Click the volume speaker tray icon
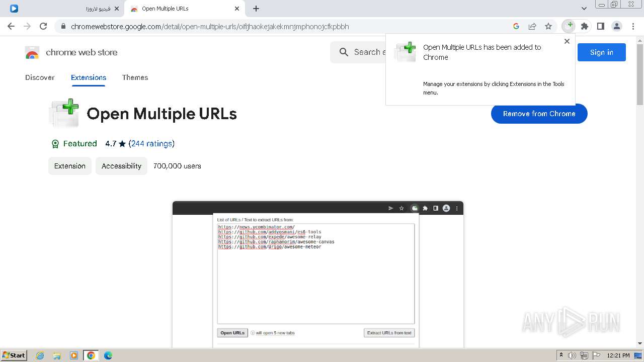 [572, 355]
